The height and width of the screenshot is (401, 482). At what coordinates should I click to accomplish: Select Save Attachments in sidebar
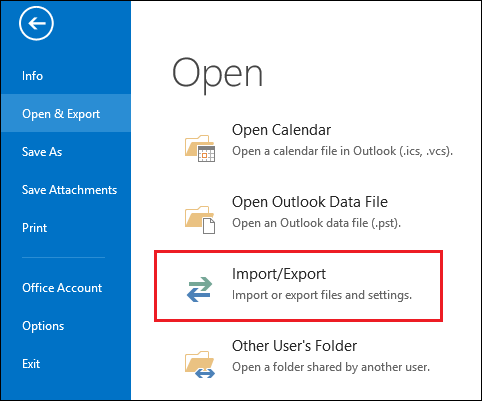[x=69, y=190]
